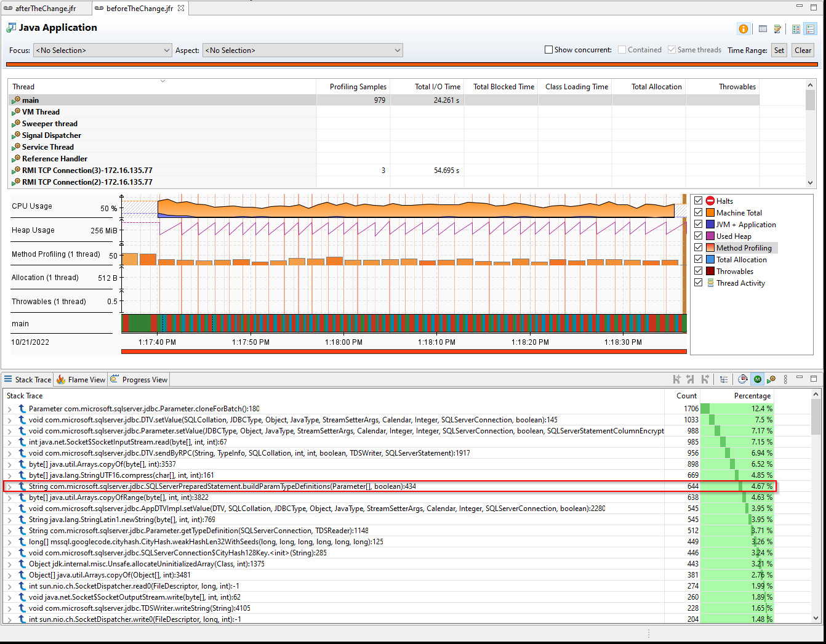Screen dimensions: 826x644
Task: Expand the DTV.sendByRPC stack frame
Action: coord(9,453)
